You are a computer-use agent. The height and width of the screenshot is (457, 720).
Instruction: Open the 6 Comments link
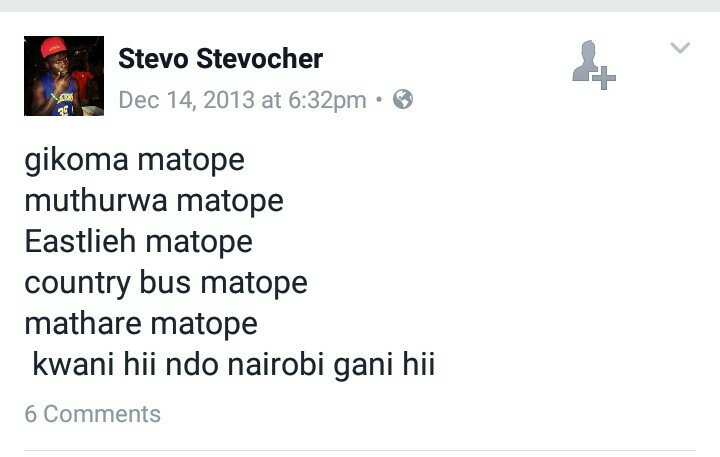pyautogui.click(x=93, y=414)
